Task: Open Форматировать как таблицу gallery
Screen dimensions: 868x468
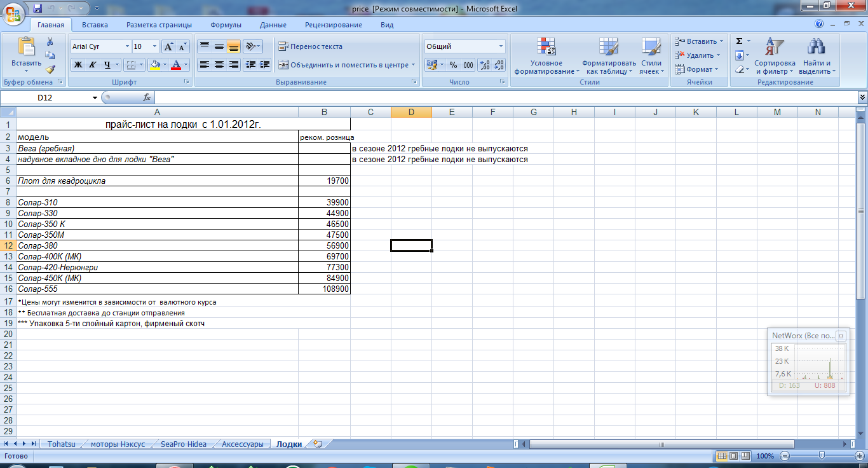Action: [x=609, y=56]
